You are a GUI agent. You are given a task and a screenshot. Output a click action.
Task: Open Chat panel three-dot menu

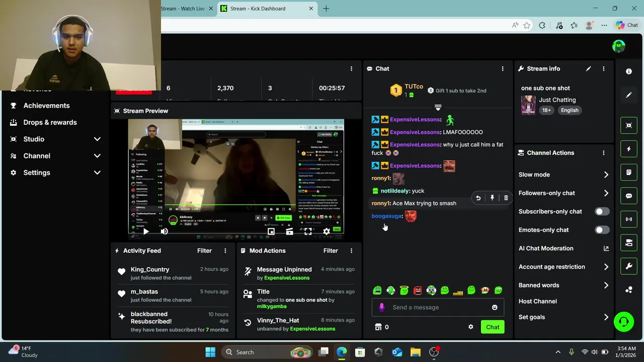click(x=502, y=69)
